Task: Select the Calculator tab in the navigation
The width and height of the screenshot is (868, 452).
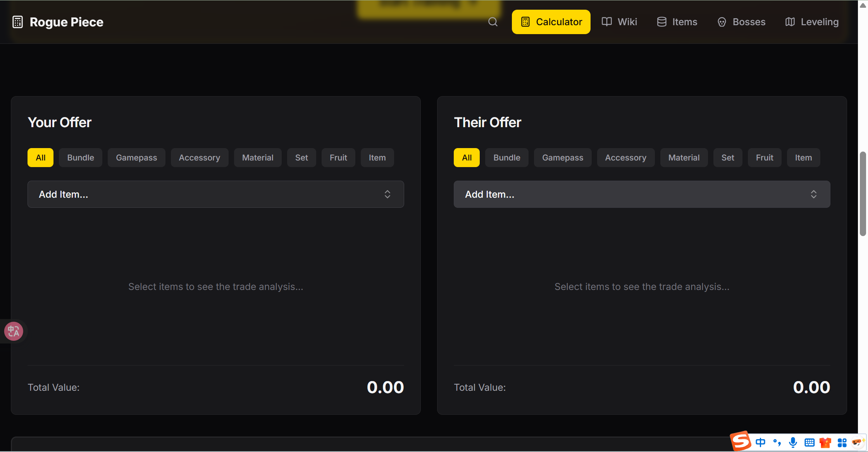Action: click(551, 22)
